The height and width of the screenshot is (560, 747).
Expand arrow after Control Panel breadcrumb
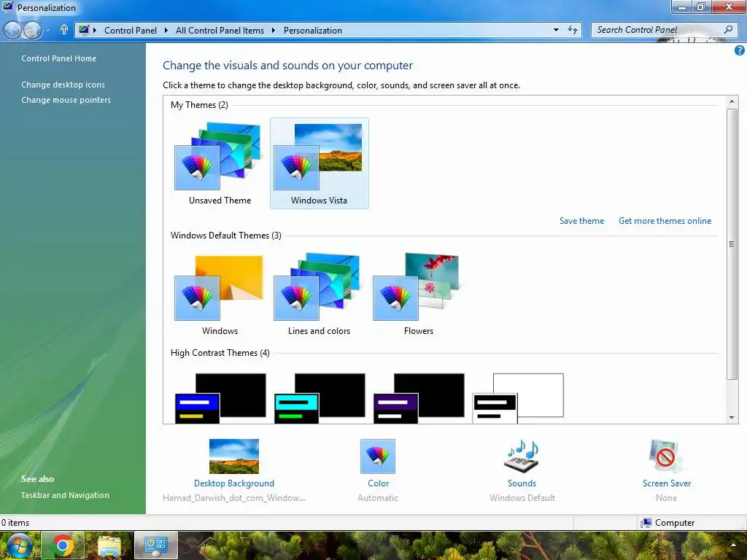coord(166,31)
